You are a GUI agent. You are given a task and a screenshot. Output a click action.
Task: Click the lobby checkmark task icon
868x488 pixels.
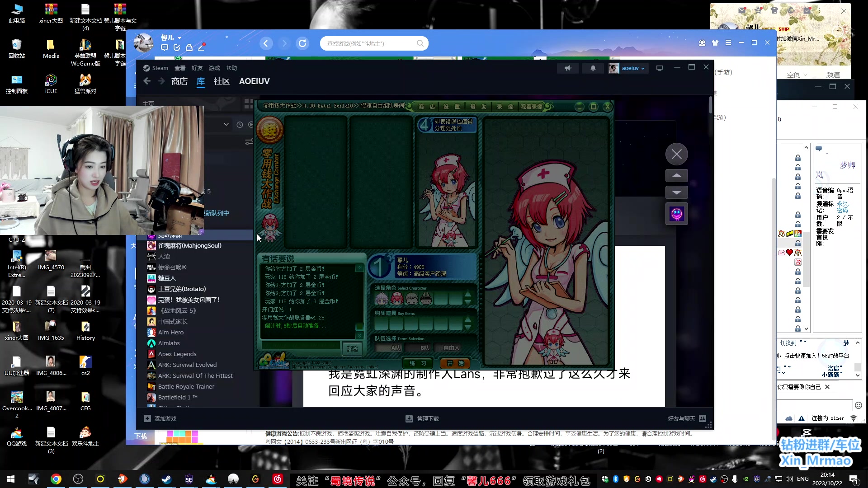(177, 48)
